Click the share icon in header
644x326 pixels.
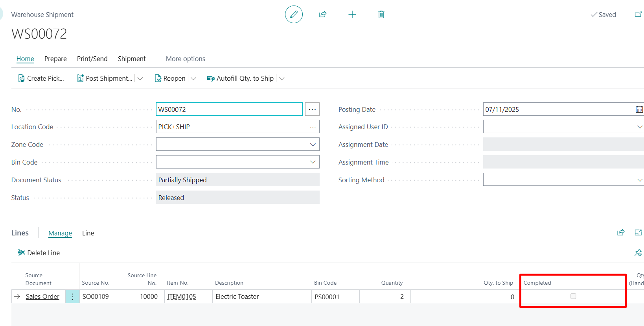[323, 15]
